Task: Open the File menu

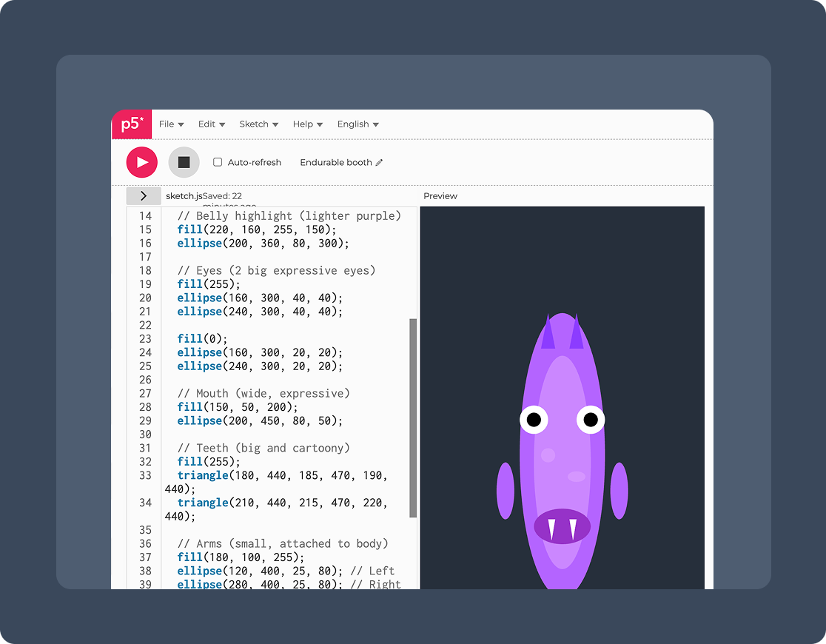Action: click(x=171, y=124)
